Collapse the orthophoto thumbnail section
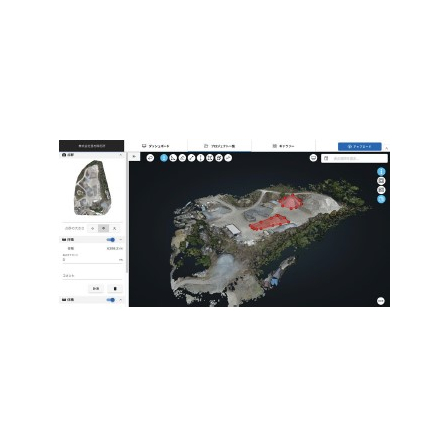The width and height of the screenshot is (448, 448). point(121,155)
